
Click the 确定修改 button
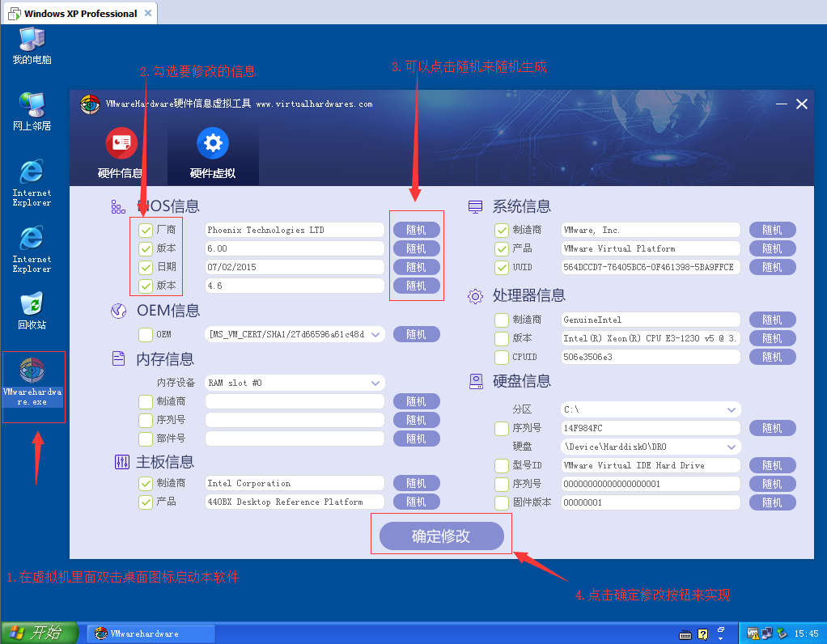442,536
